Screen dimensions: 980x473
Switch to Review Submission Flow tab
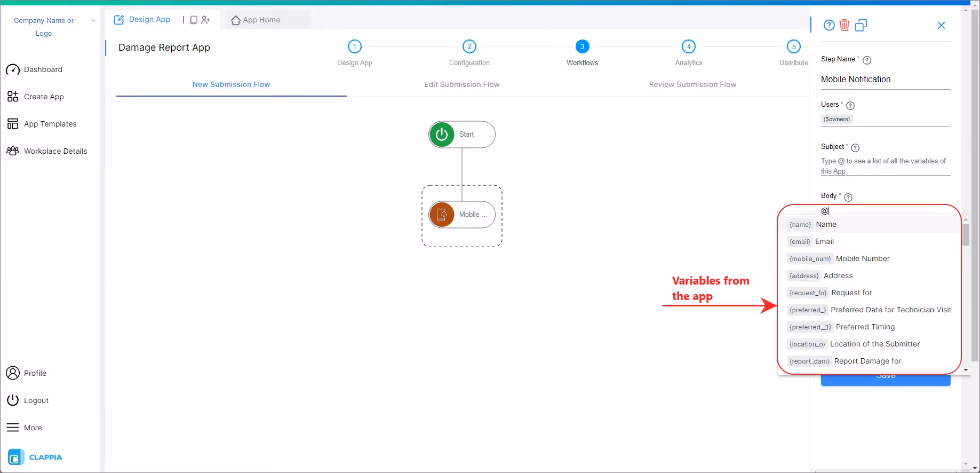(x=692, y=84)
